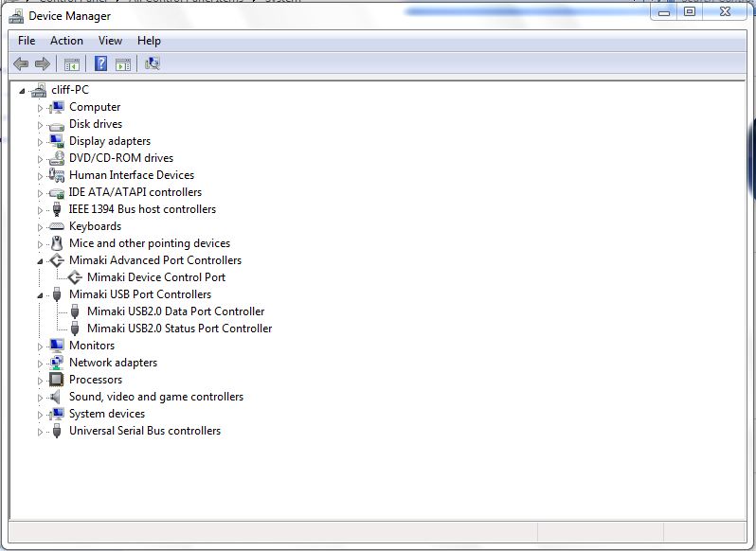Click the Display adapters icon
This screenshot has height=551, width=756.
[x=57, y=141]
